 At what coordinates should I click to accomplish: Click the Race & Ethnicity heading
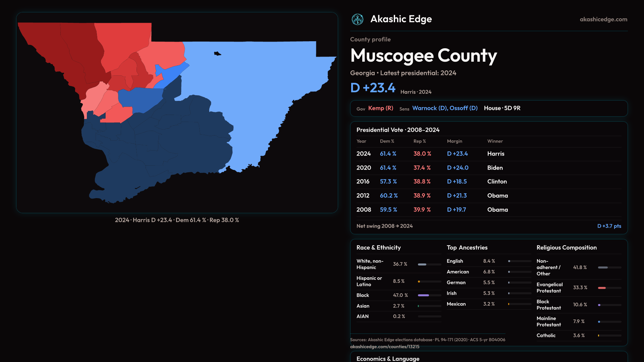[x=378, y=248]
